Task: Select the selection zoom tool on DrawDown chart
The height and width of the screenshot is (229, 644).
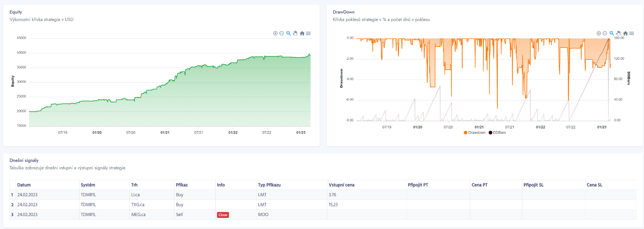Action: click(612, 33)
